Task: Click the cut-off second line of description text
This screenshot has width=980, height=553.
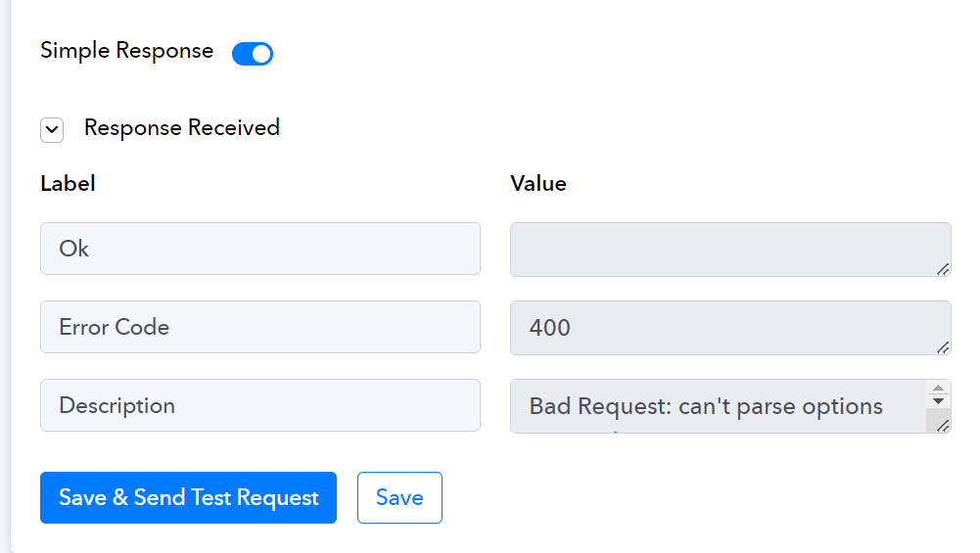Action: coord(616,432)
